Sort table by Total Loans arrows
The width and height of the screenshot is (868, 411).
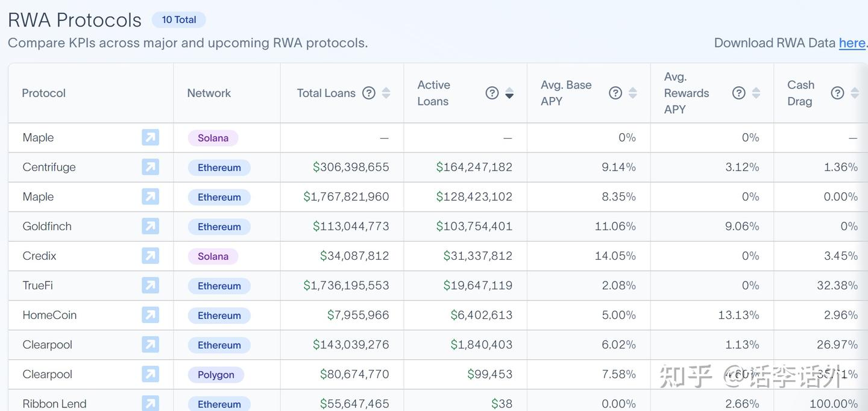pyautogui.click(x=386, y=93)
